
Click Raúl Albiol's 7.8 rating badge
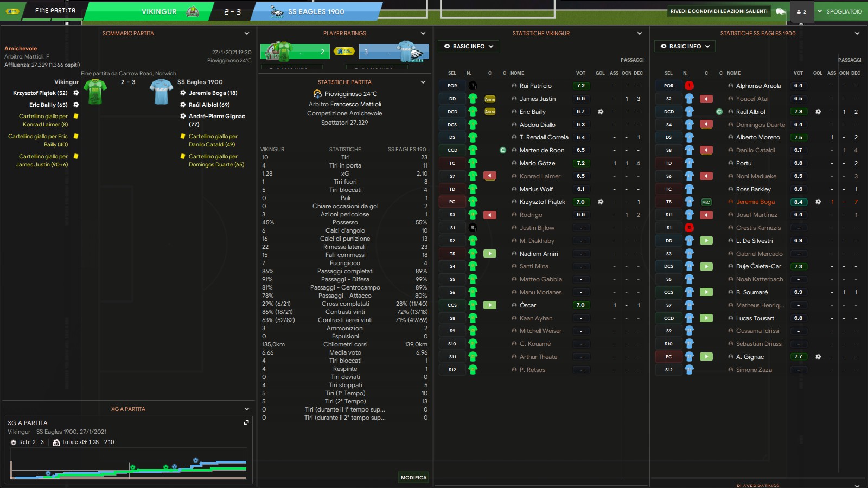point(798,112)
